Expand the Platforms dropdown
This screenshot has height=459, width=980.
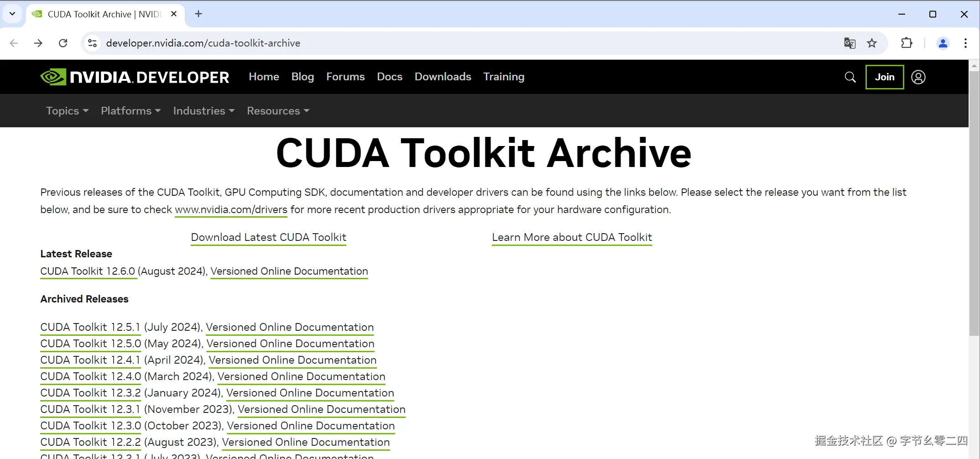[130, 111]
